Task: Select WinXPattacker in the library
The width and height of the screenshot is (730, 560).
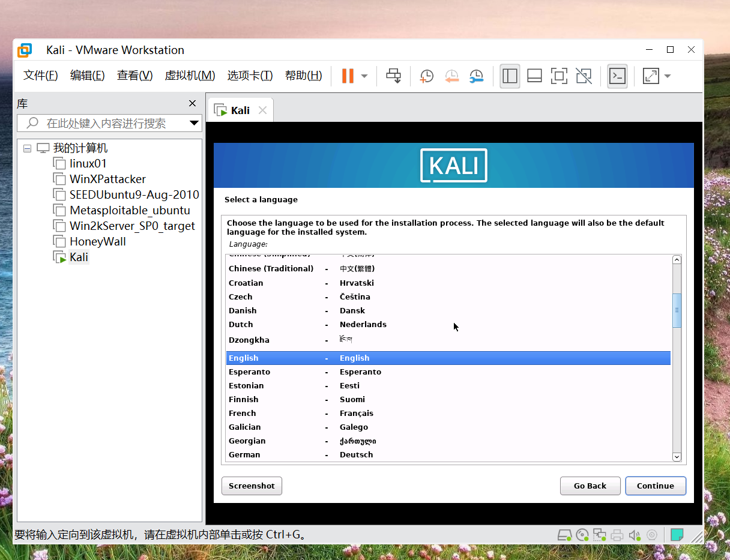Action: [x=107, y=179]
